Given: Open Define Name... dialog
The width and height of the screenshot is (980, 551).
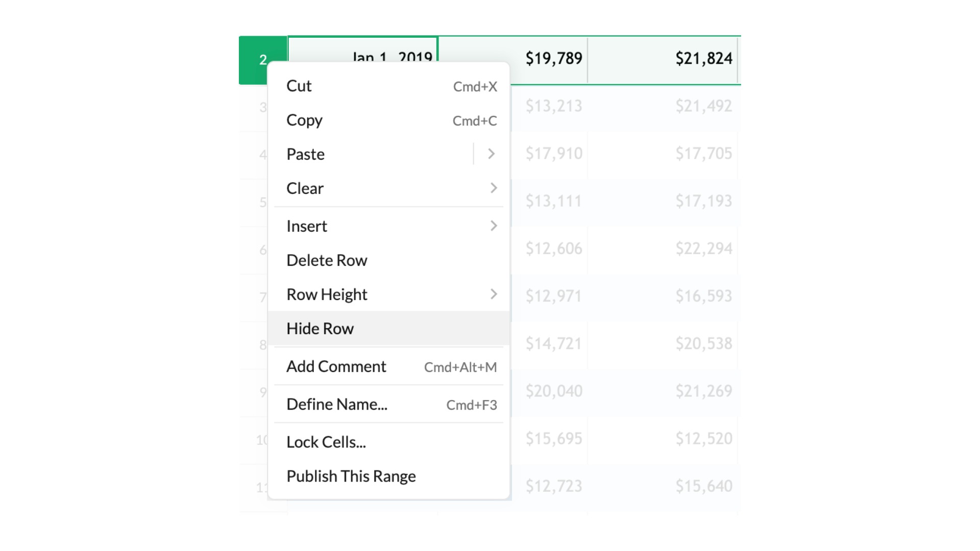Looking at the screenshot, I should coord(337,404).
